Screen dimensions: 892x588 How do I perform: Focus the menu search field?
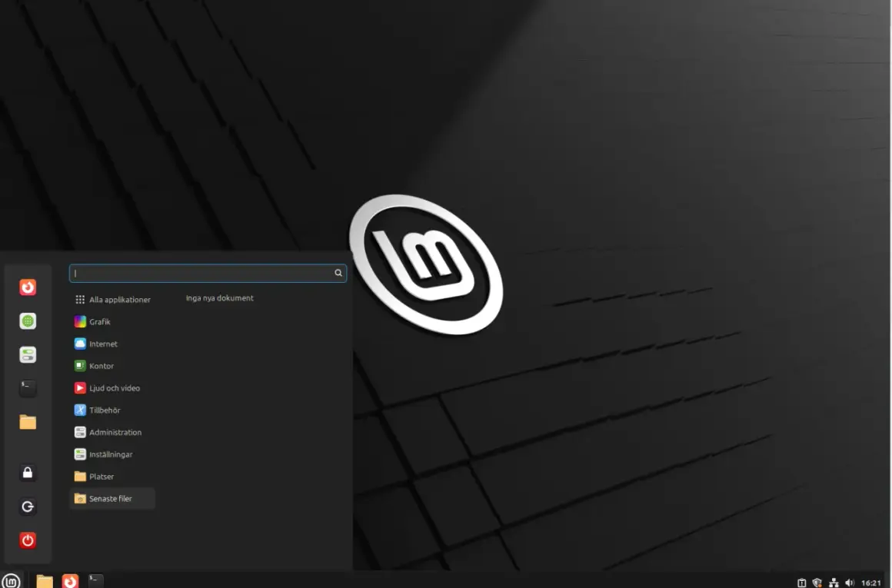click(x=208, y=273)
